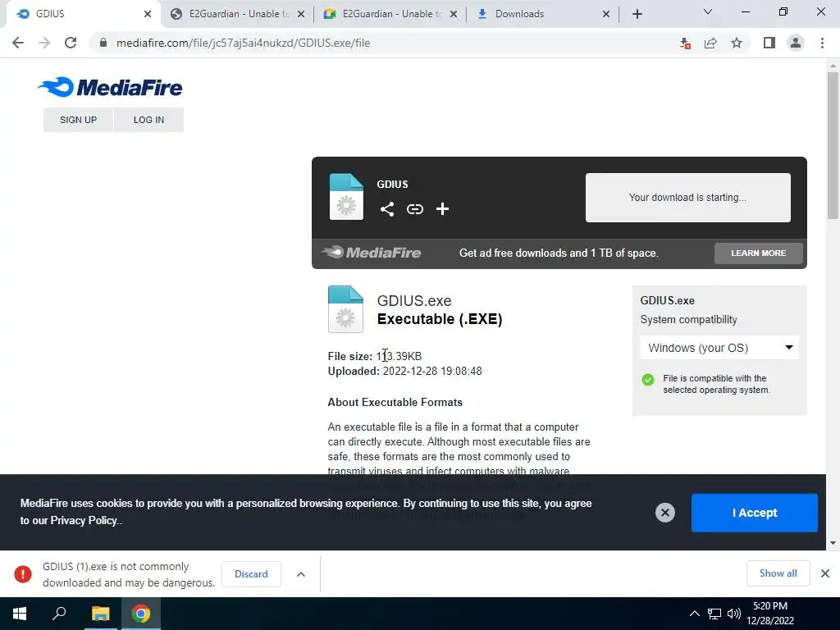This screenshot has width=840, height=630.
Task: Close the Downloads tab
Action: coord(606,14)
